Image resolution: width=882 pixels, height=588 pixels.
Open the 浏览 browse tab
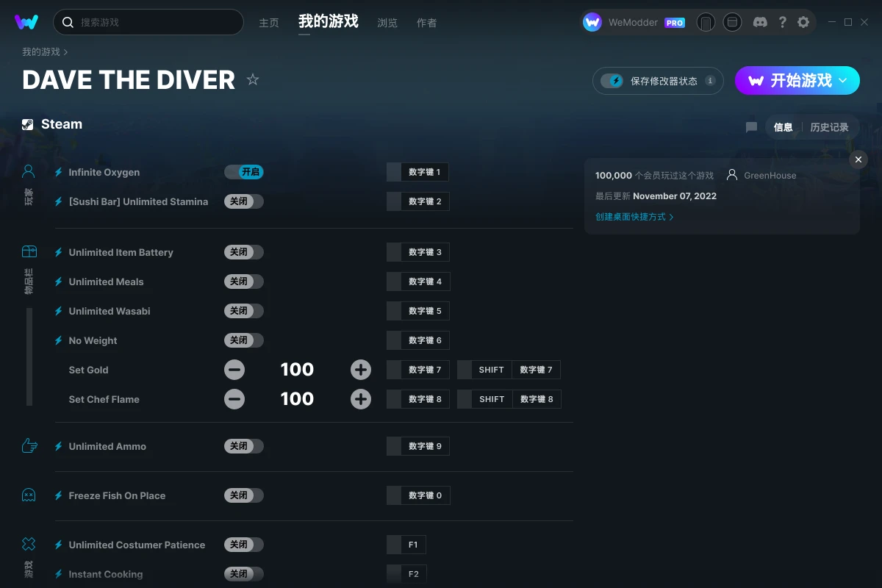(x=387, y=23)
